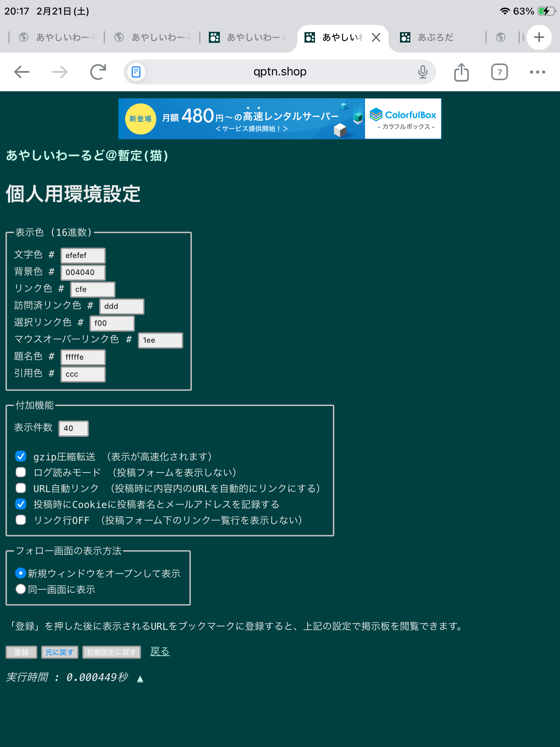
Task: Tap the microphone voice search icon
Action: [422, 72]
